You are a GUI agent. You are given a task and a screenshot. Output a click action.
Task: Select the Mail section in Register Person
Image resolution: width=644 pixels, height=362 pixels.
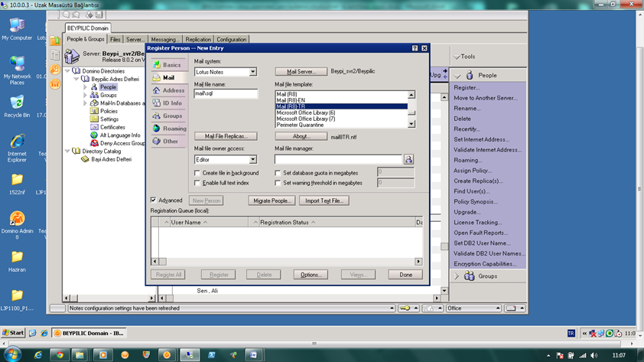pyautogui.click(x=169, y=77)
